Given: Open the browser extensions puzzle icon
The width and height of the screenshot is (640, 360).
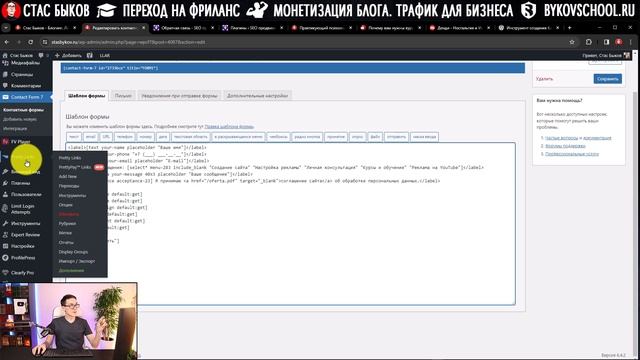Looking at the screenshot, I should coord(589,42).
